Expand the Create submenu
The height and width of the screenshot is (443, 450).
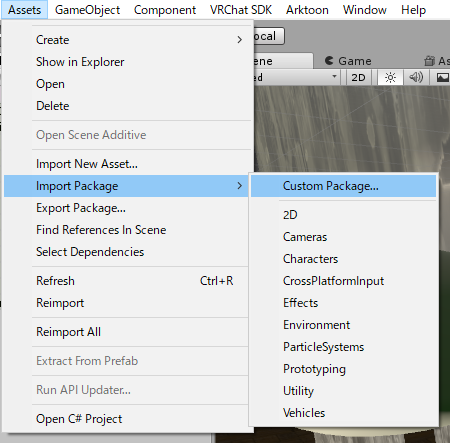pos(126,40)
